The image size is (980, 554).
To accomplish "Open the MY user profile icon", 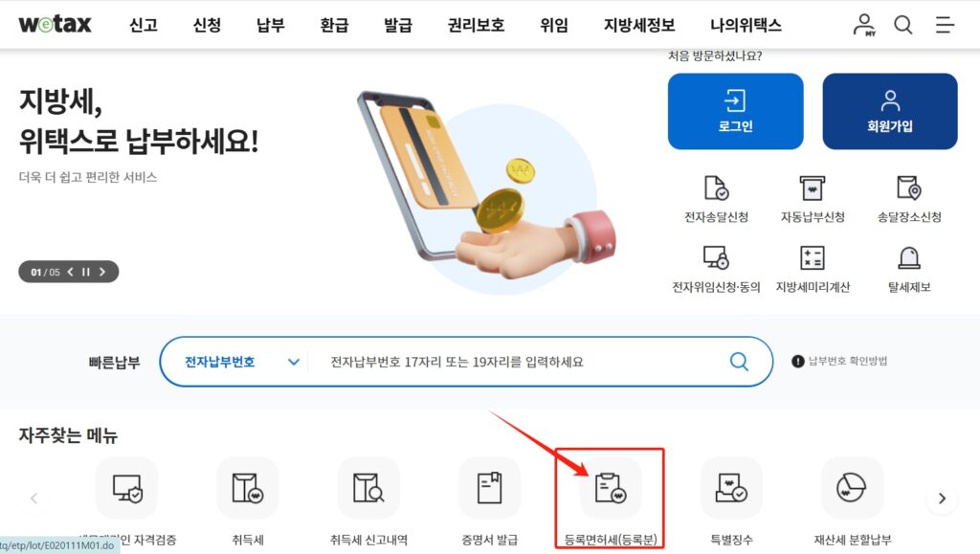I will pyautogui.click(x=864, y=25).
